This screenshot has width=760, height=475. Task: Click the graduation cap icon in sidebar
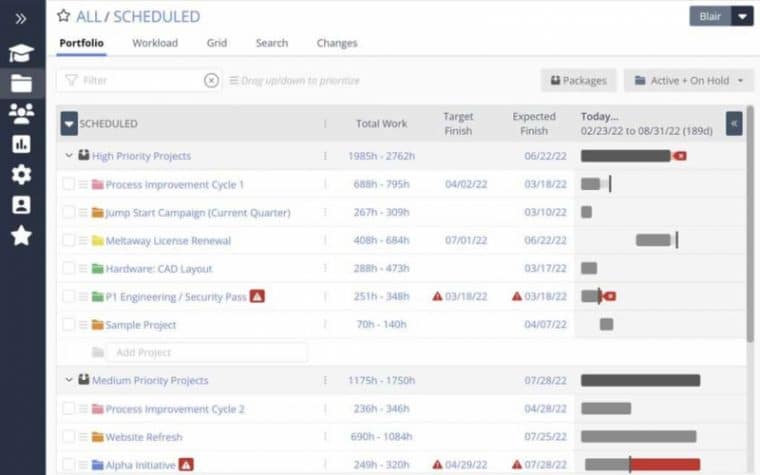point(21,53)
